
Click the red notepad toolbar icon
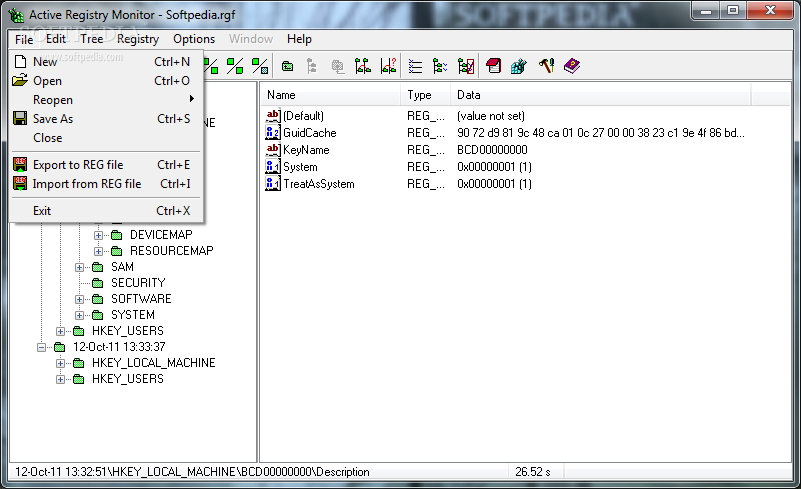(x=493, y=66)
